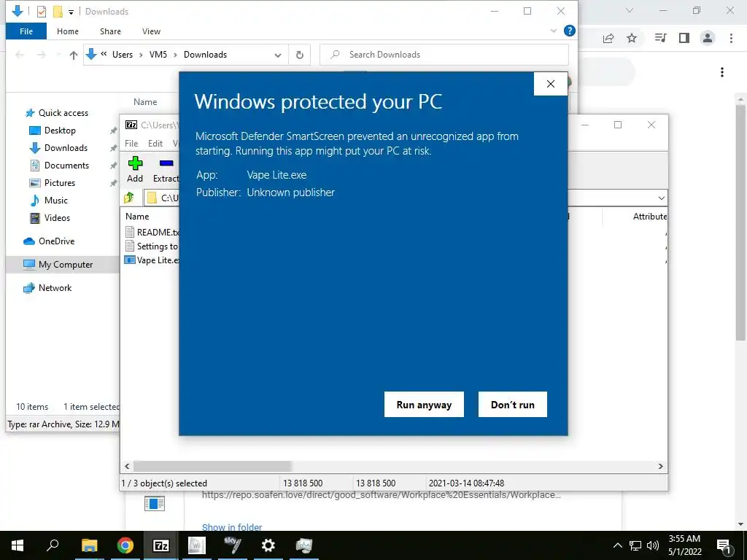Image resolution: width=747 pixels, height=560 pixels.
Task: Click the green Add icon in 7-Zip
Action: tap(135, 163)
